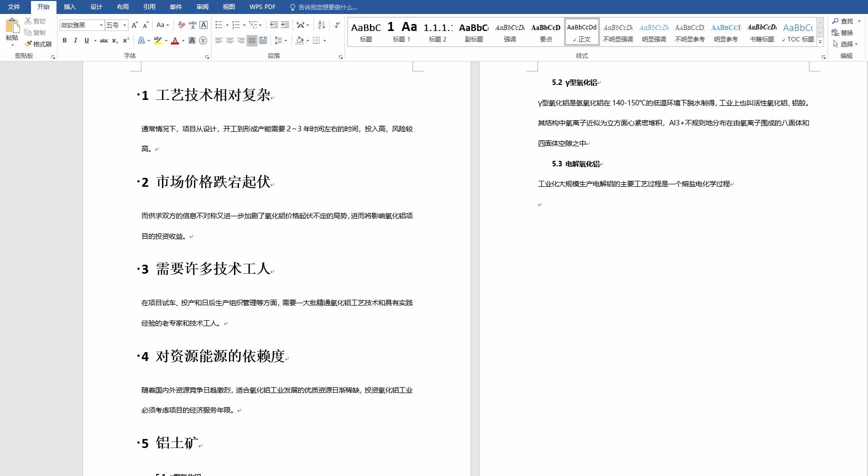Screen dimensions: 868x476
Task: Select the Format Painter (格式刷) tool
Action: coord(38,44)
